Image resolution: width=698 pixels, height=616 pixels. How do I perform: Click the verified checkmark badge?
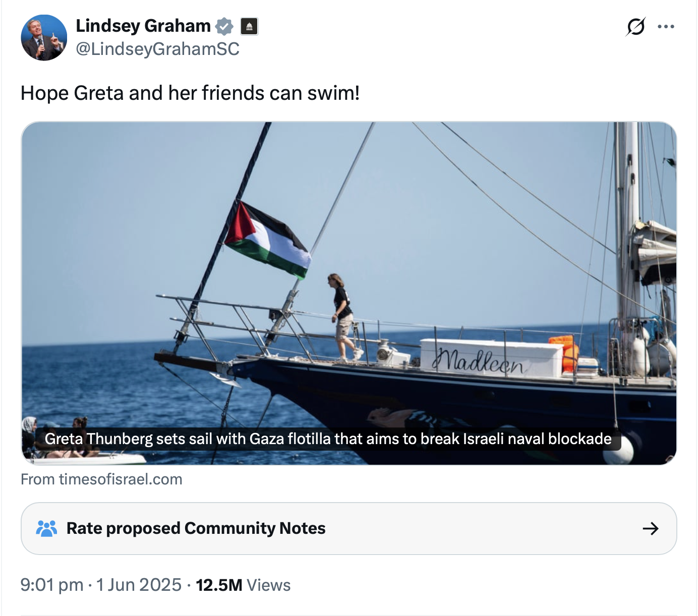click(224, 26)
